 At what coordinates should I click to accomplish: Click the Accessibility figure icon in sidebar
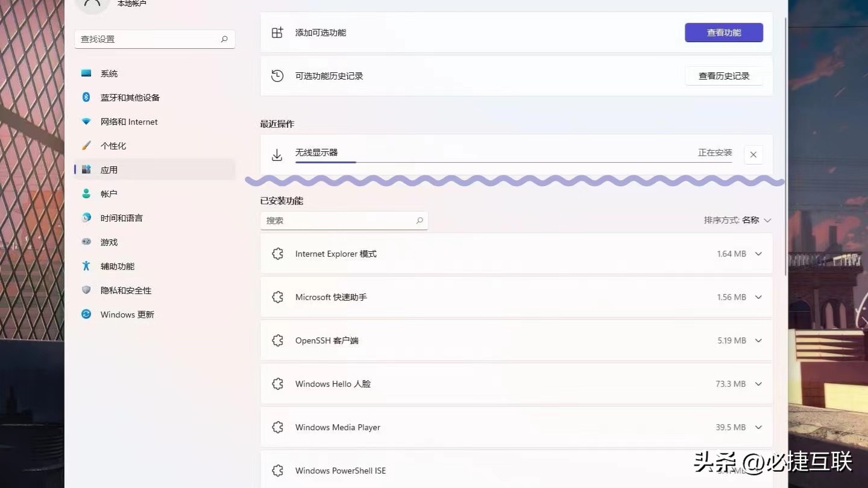click(86, 266)
